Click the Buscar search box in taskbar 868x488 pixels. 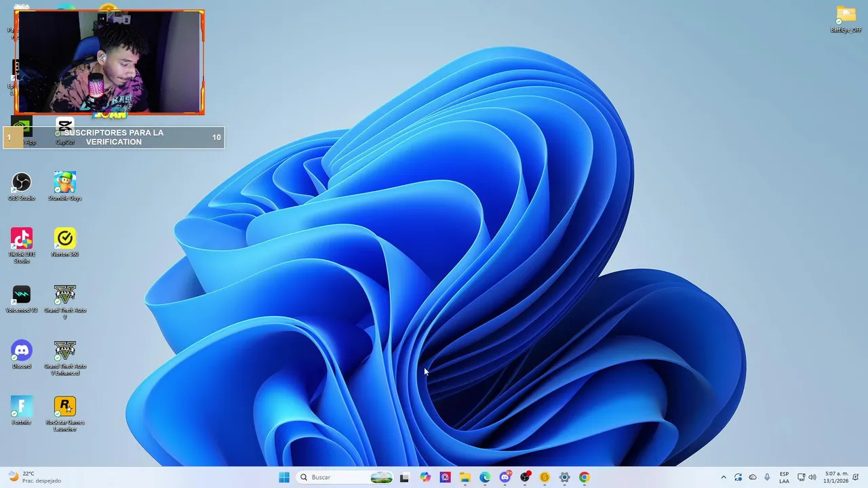click(x=346, y=477)
